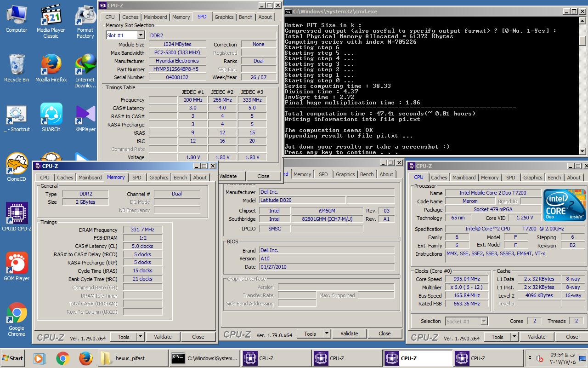The height and width of the screenshot is (368, 588).
Task: Select Bench tab in SPD window
Action: coord(246,17)
